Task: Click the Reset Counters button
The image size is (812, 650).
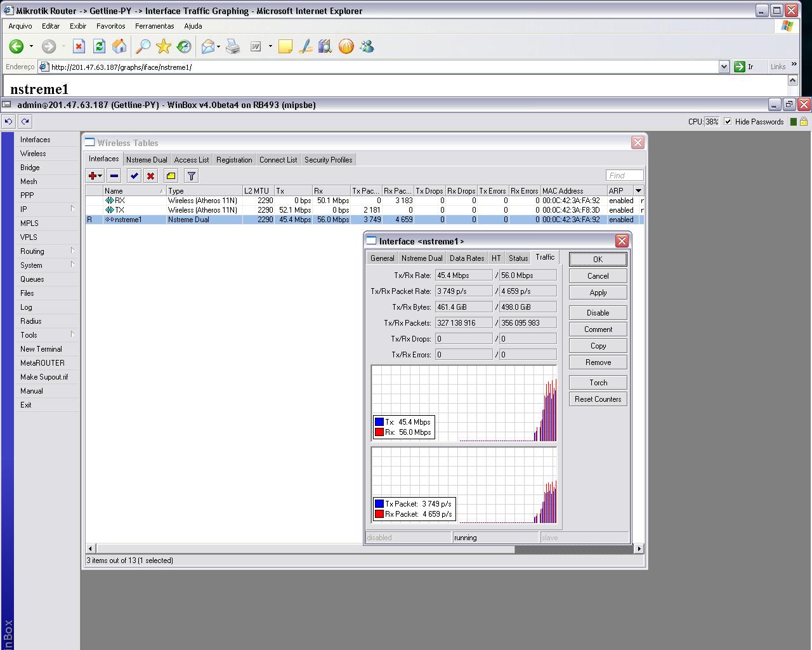Action: 598,399
